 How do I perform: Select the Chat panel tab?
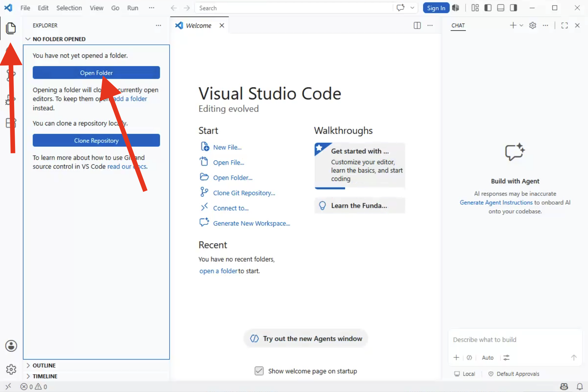(458, 25)
